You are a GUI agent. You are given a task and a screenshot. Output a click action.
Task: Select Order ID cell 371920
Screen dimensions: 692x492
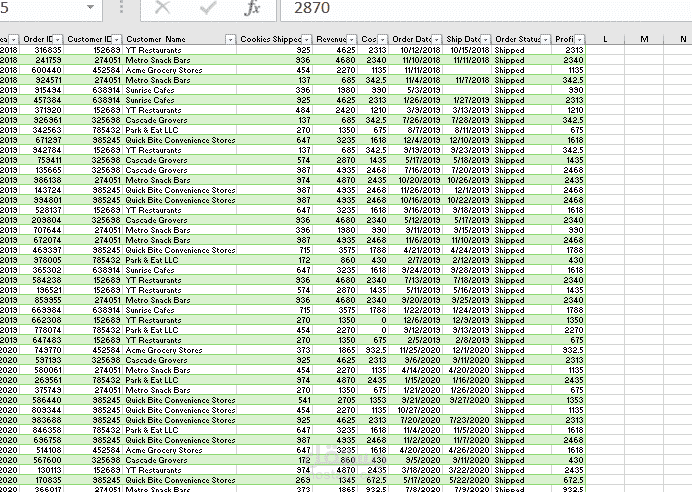pos(42,110)
